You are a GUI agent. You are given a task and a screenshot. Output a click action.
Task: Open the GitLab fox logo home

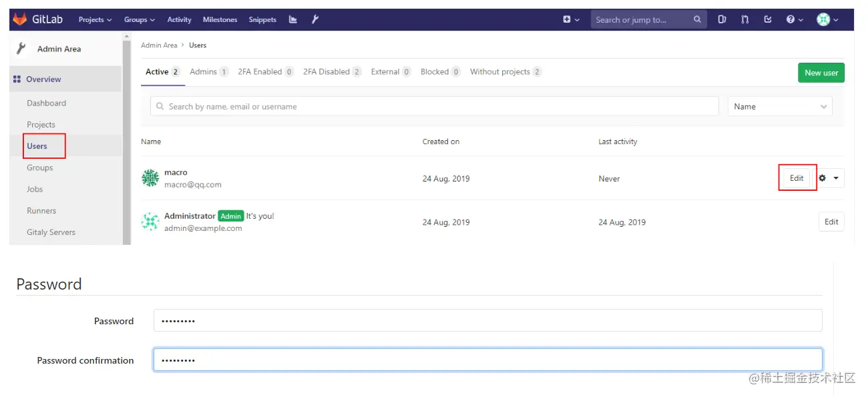click(20, 19)
